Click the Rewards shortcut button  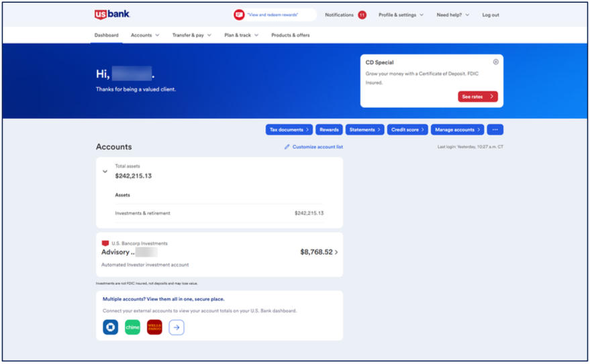click(x=329, y=129)
